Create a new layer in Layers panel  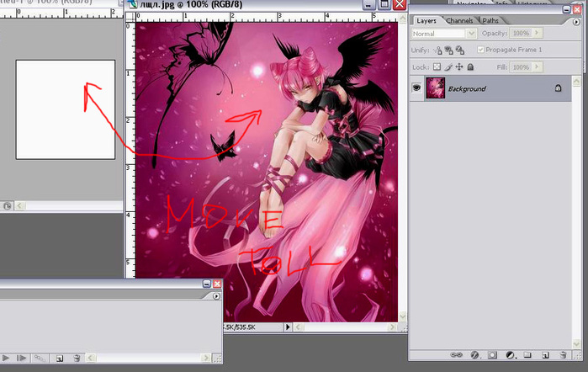pos(545,354)
